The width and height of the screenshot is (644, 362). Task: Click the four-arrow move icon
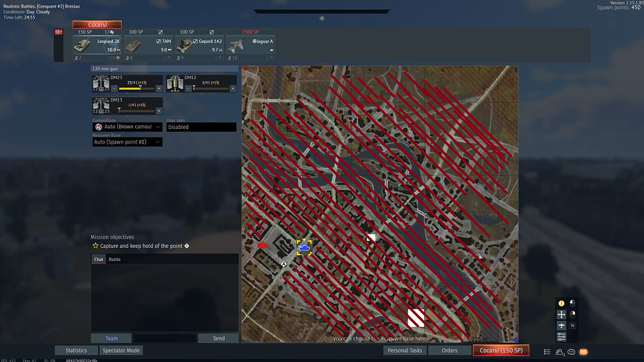coord(561,314)
